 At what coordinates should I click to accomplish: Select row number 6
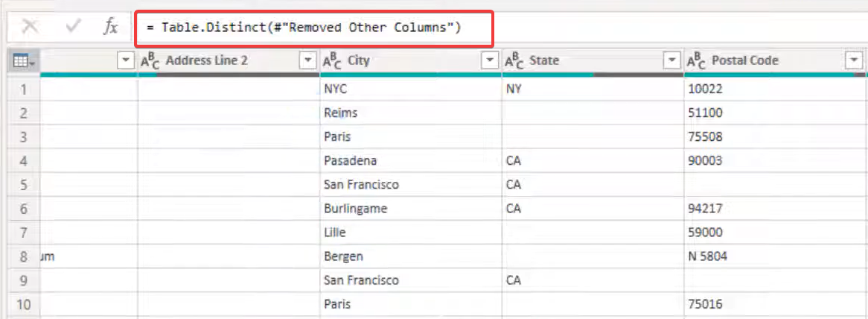tap(23, 209)
